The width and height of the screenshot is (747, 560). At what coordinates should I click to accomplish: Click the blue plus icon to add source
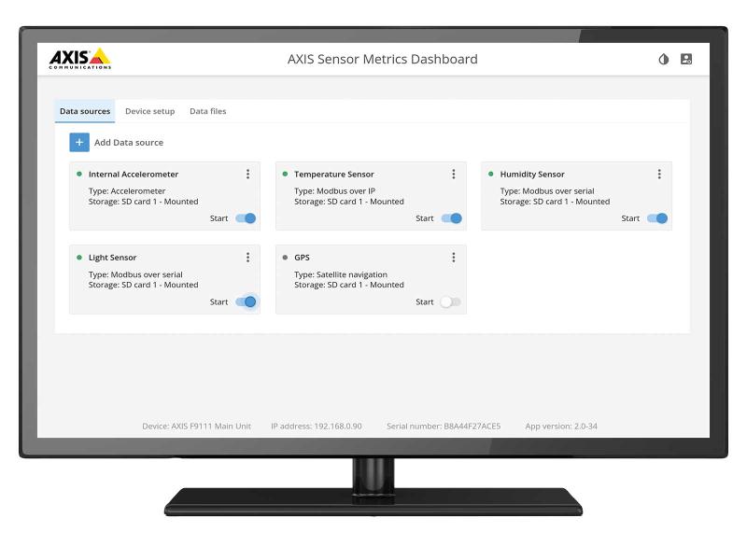pos(78,142)
